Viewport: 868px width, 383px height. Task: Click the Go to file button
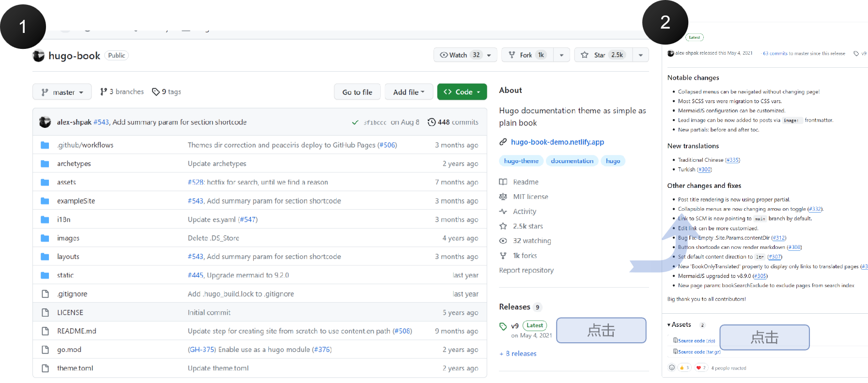pos(357,92)
